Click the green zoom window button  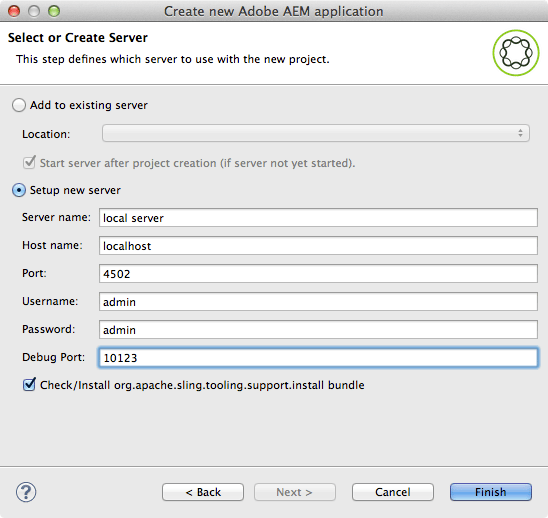click(54, 11)
